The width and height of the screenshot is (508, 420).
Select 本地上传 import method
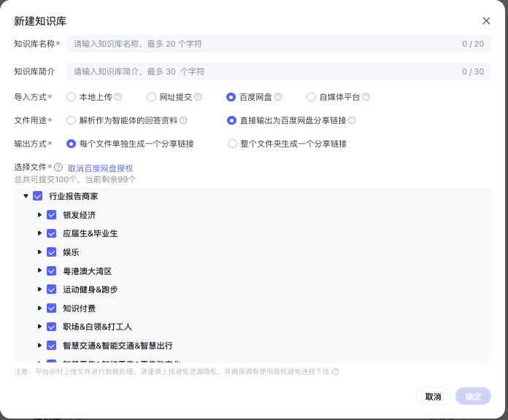coord(71,97)
